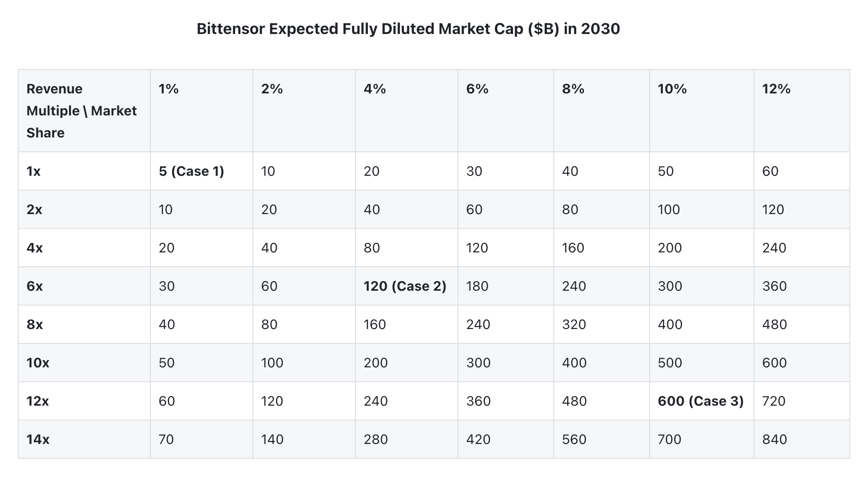Click the 500 value cell
Viewport: 868px width, 489px height.
click(x=670, y=363)
